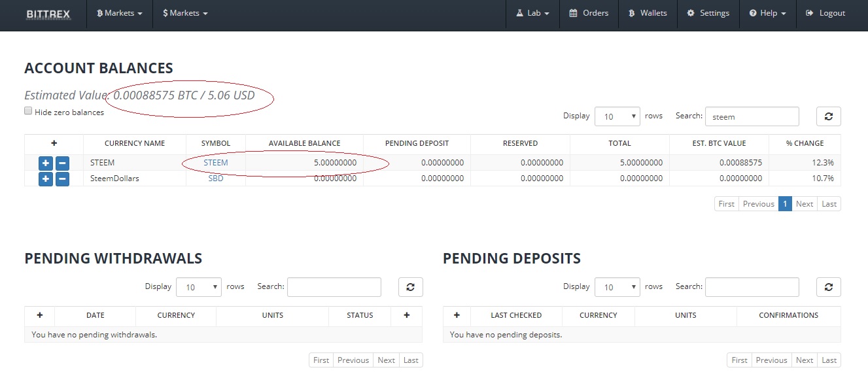The width and height of the screenshot is (868, 376).
Task: Sort withdrawals by DATE column
Action: click(x=95, y=315)
